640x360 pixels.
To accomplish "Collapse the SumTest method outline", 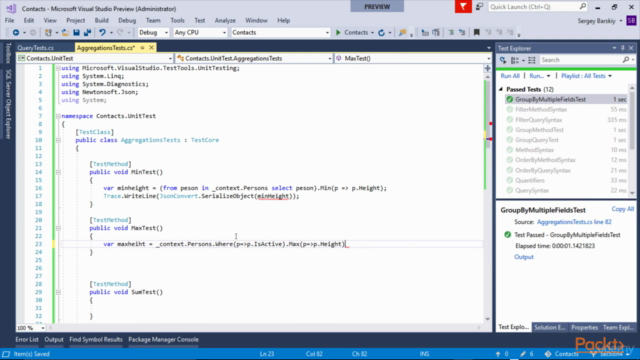I will (x=58, y=292).
